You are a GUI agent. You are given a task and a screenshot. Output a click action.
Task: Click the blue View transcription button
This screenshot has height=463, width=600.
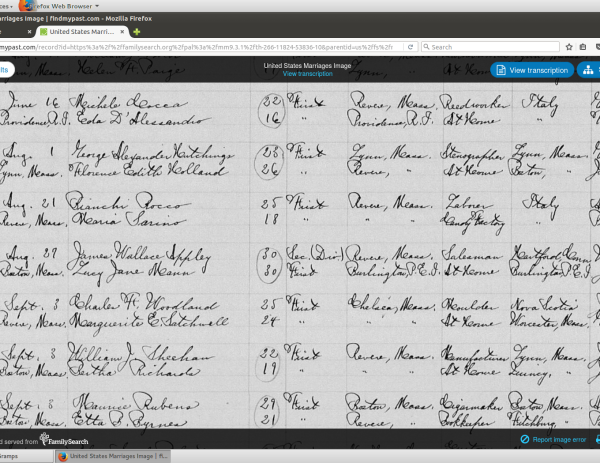(x=532, y=70)
